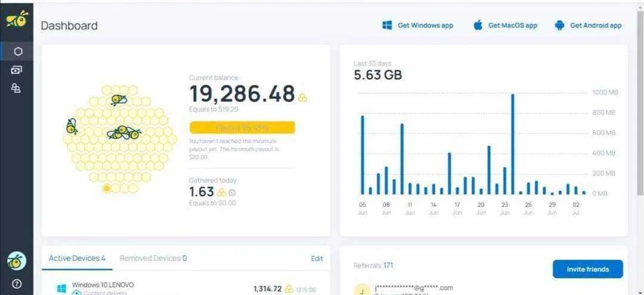Click the bee profile avatar in sidebar

click(x=17, y=260)
